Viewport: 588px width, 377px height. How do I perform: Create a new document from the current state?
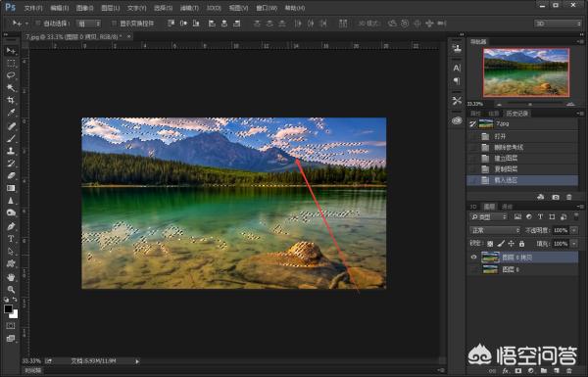tap(541, 197)
